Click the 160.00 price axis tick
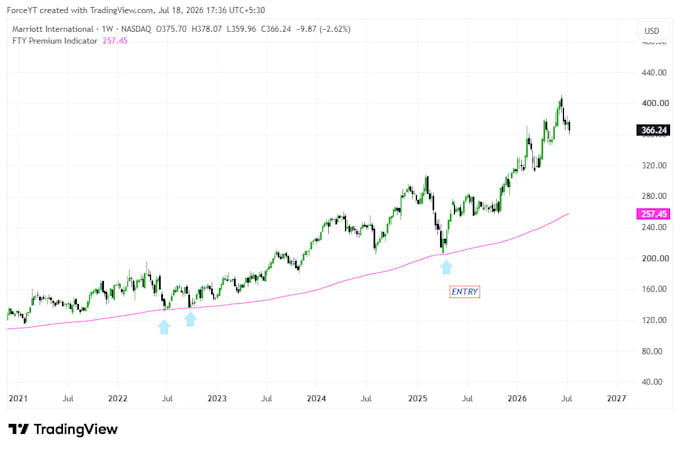This screenshot has height=450, width=680. click(x=654, y=289)
